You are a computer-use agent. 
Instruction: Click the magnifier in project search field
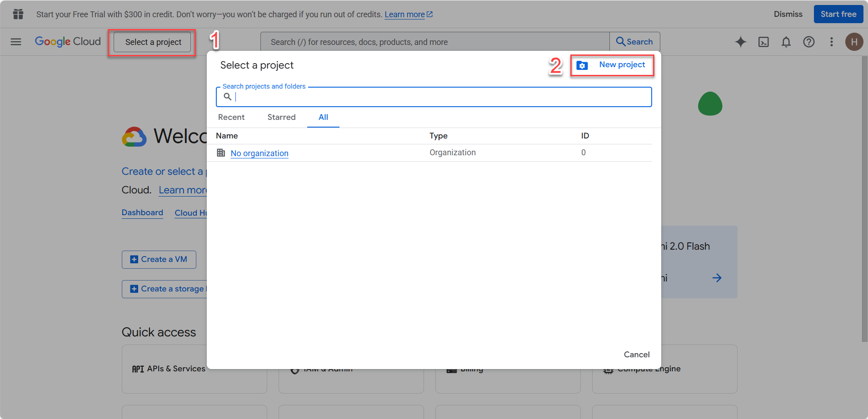tap(228, 97)
